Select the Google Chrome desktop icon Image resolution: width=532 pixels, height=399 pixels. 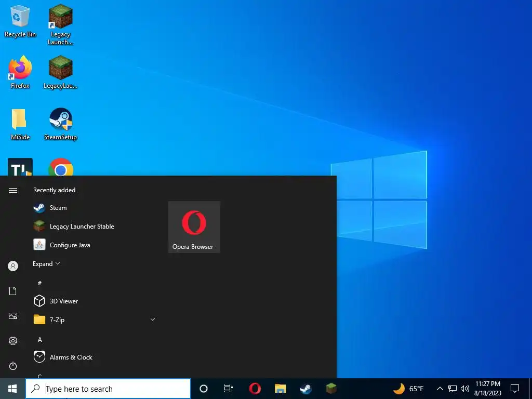(x=61, y=168)
